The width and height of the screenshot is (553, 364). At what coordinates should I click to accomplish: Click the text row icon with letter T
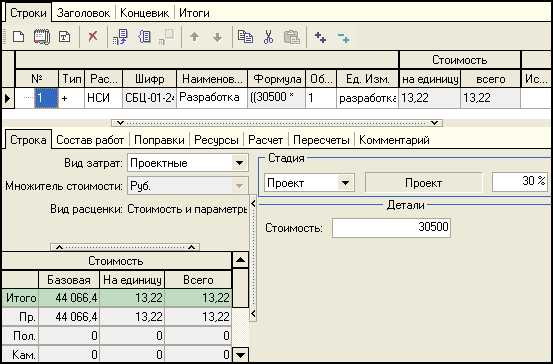click(65, 37)
